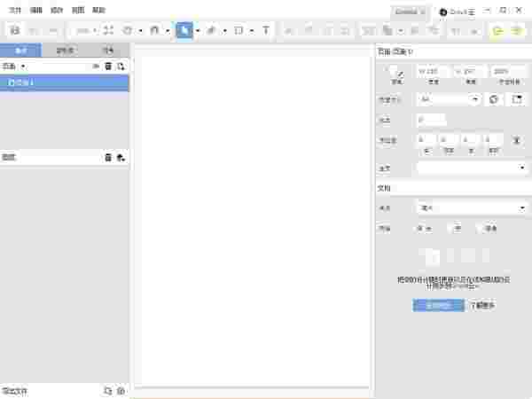The width and height of the screenshot is (532, 399).
Task: Click the page height input field
Action: pos(470,72)
